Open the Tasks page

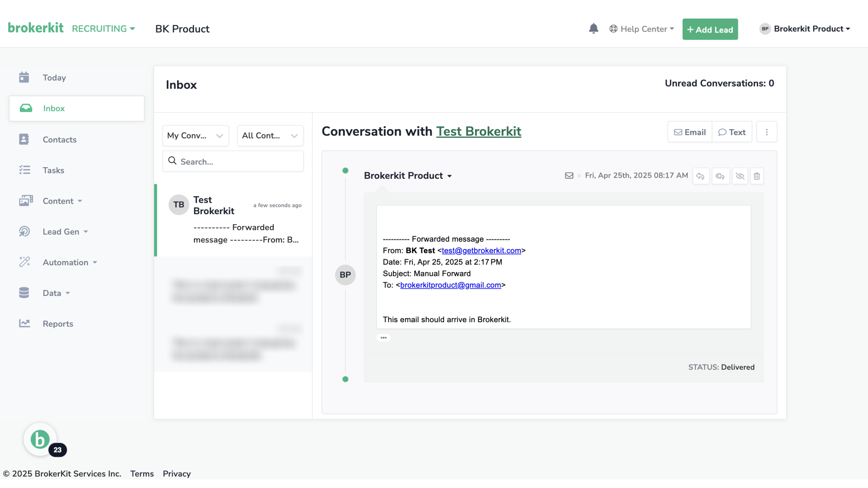coord(53,170)
